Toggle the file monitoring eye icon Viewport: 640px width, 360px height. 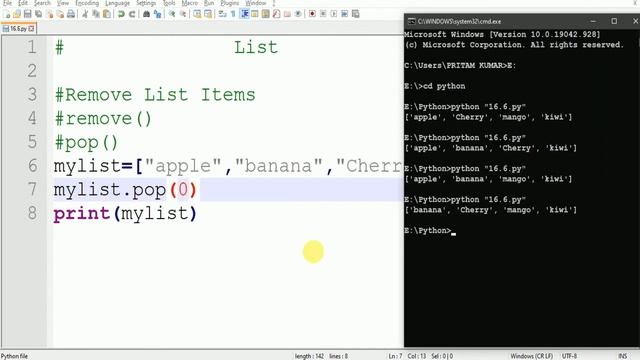click(x=298, y=14)
